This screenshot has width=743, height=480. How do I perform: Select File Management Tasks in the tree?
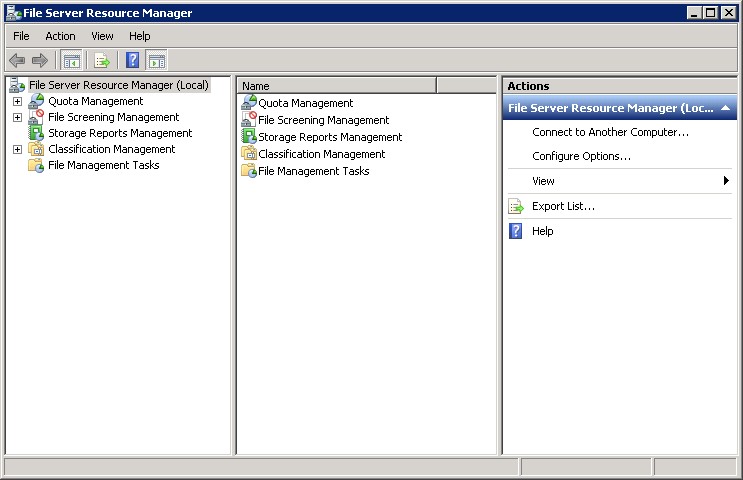(x=103, y=165)
